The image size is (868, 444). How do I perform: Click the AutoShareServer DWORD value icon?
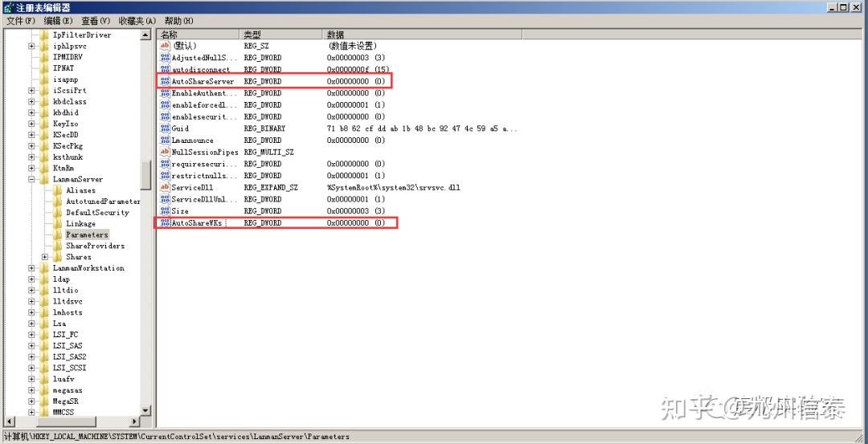tap(165, 81)
